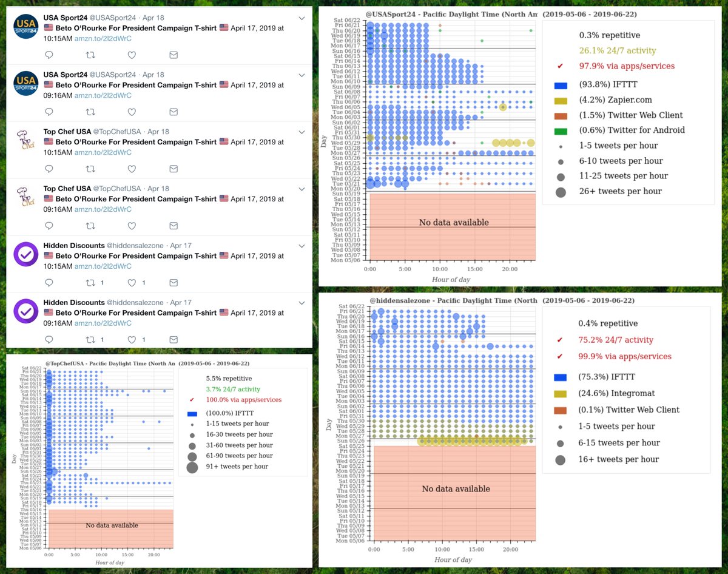The height and width of the screenshot is (574, 728).
Task: Click envelope icon on Hidden Discounts' 09:16AM tweet
Action: [173, 340]
